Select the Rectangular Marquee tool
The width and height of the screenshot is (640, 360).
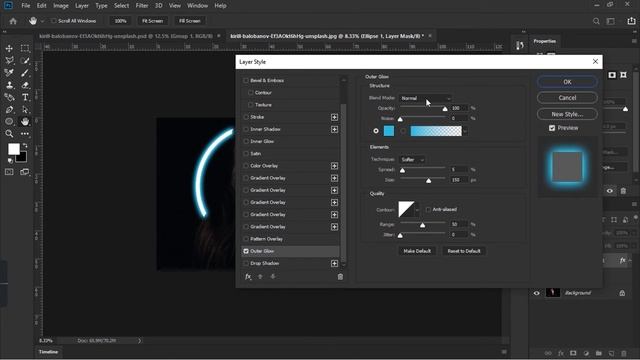tap(25, 48)
